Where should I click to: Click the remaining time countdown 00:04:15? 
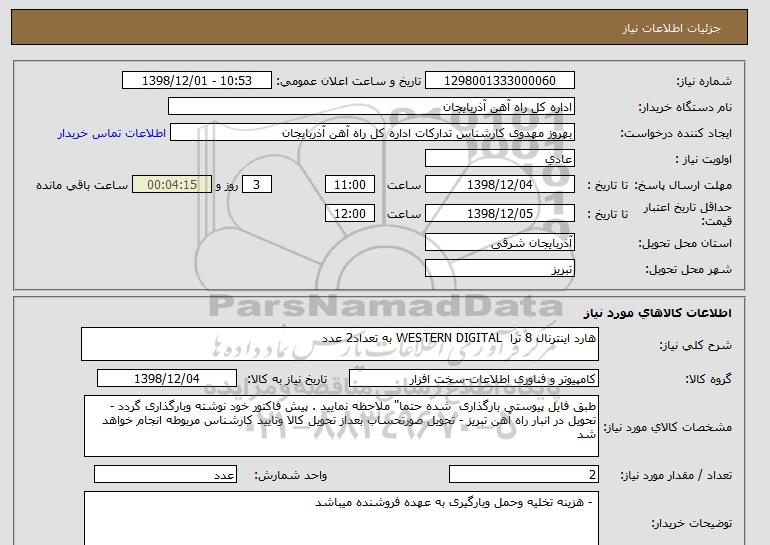pos(172,185)
